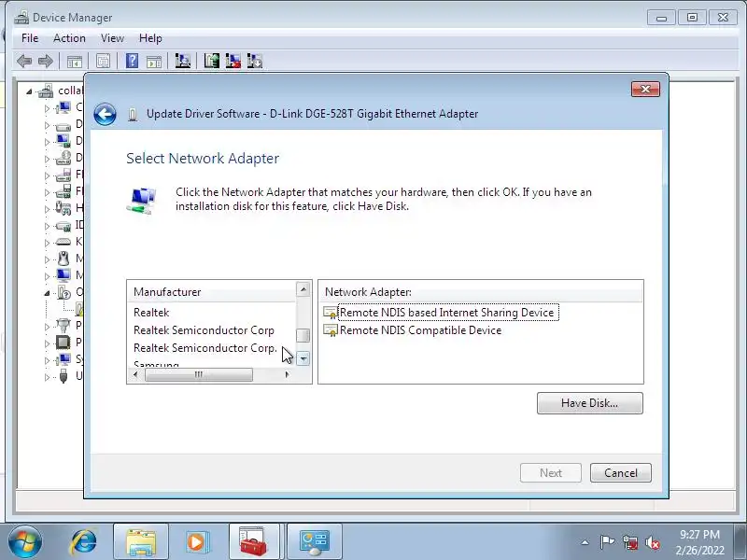Click the Disable down-arrow toolbar icon
Screen dimensions: 747x560
[x=254, y=61]
